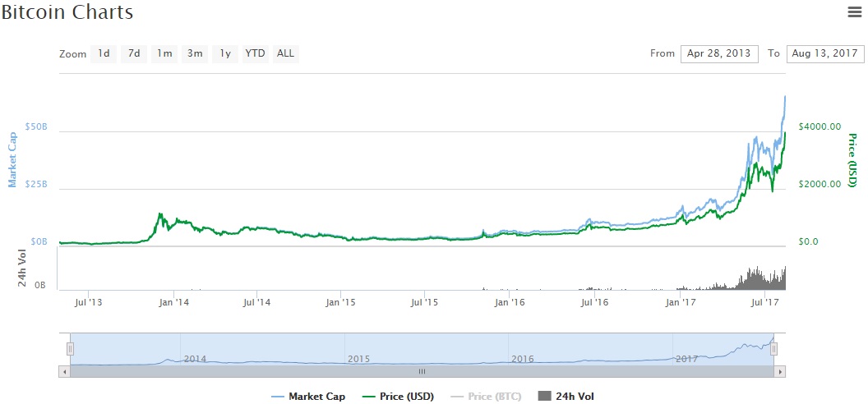
Task: Set zoom range to 1d
Action: (x=104, y=53)
